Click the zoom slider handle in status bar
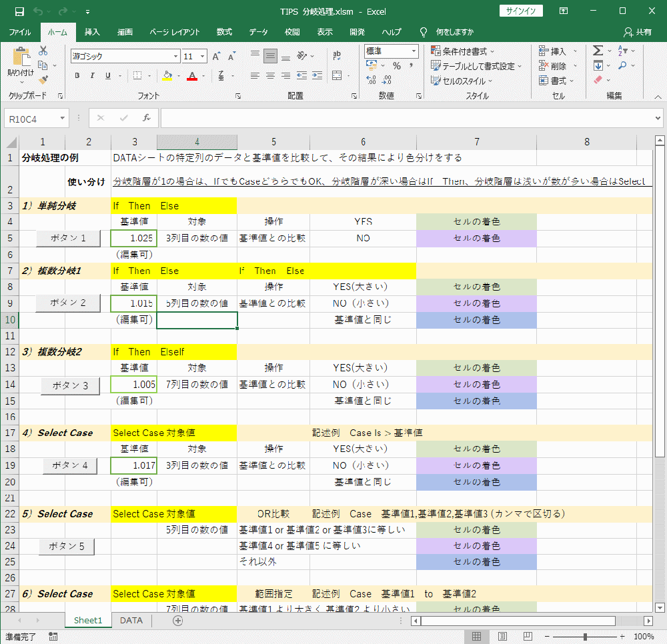The width and height of the screenshot is (667, 644). pos(586,637)
